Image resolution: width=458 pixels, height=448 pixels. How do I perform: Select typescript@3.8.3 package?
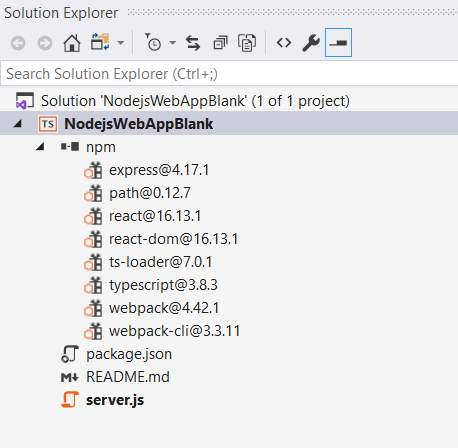[x=163, y=285]
